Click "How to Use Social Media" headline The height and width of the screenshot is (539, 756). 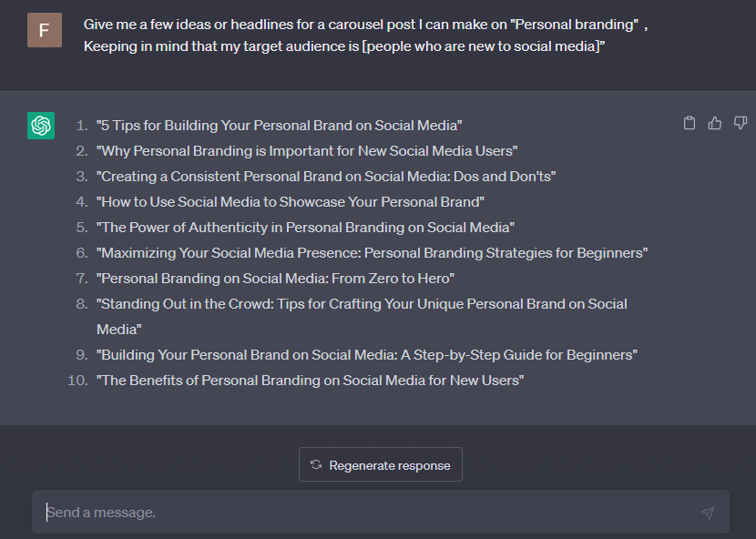point(291,202)
